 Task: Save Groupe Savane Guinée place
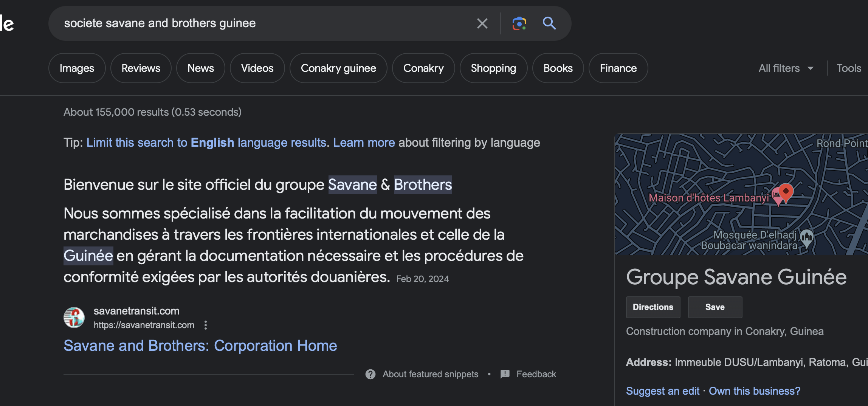pyautogui.click(x=715, y=307)
